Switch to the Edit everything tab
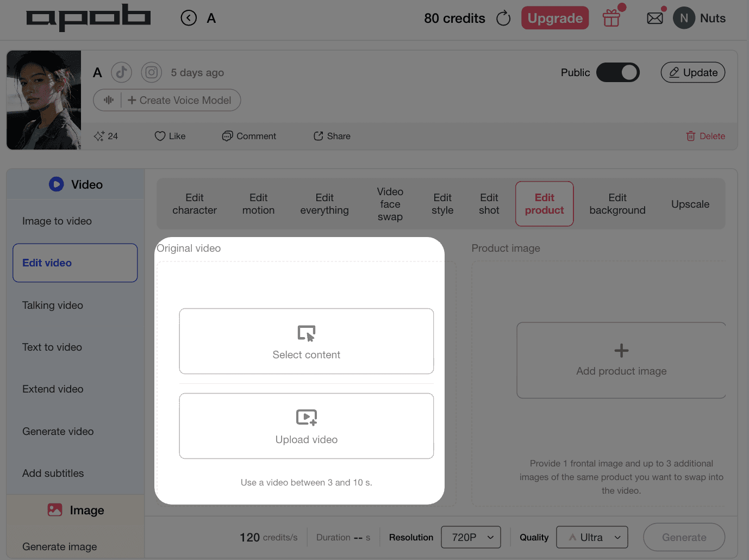The width and height of the screenshot is (749, 560). coord(324,204)
